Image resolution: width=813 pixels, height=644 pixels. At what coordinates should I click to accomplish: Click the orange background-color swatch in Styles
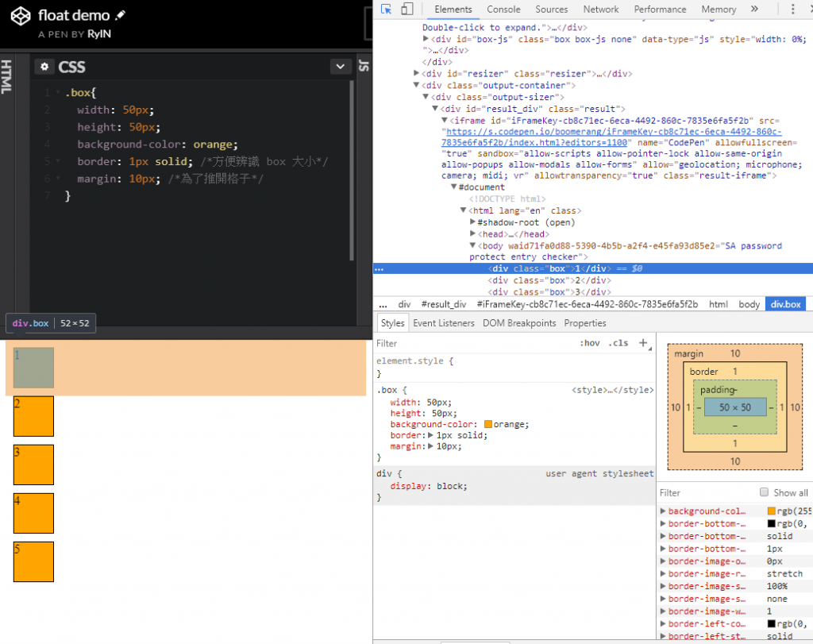[x=488, y=424]
